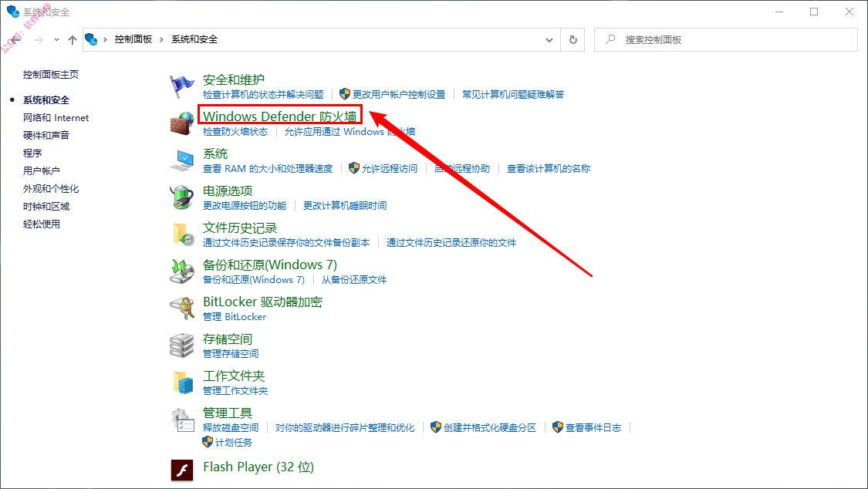Expand chevron before 控制面板 breadcrumb
Image resolution: width=868 pixels, height=489 pixels.
pyautogui.click(x=105, y=40)
